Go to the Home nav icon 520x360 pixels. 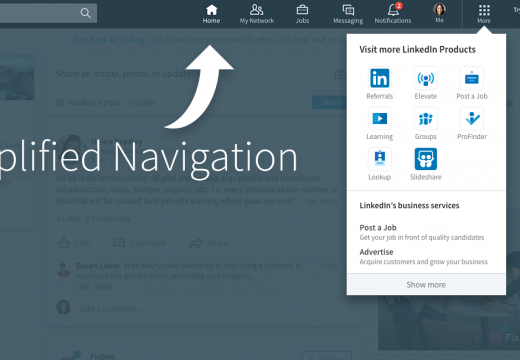click(x=211, y=14)
